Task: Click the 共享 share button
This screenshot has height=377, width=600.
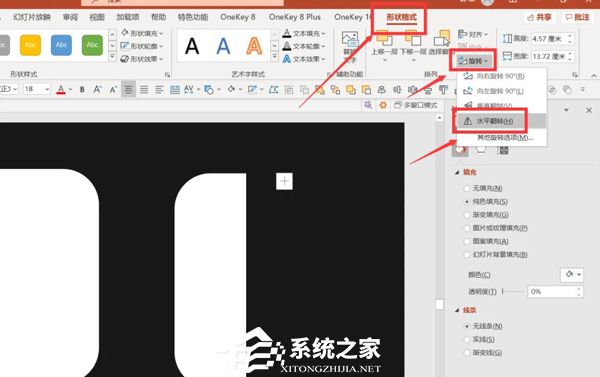Action: 539,17
